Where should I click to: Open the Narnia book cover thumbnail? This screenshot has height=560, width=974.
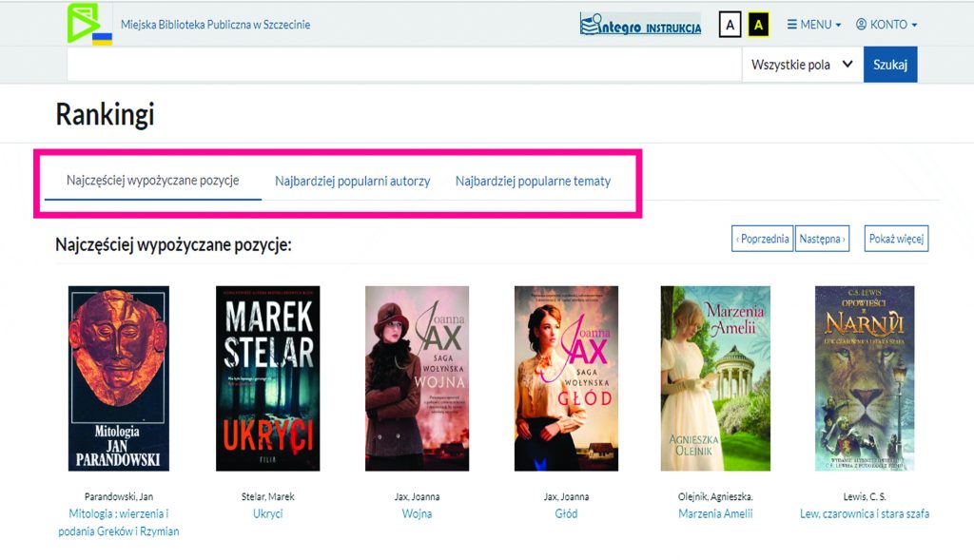click(865, 378)
